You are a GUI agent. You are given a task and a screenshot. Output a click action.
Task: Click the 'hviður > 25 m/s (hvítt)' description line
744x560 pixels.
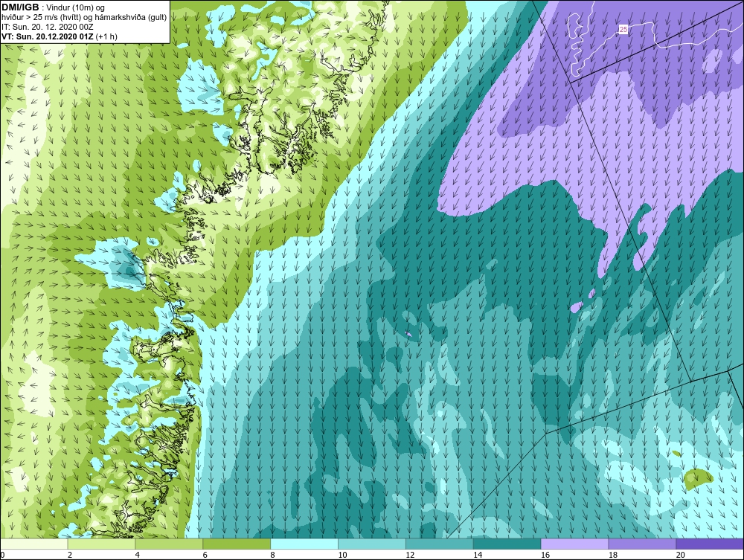tap(84, 18)
